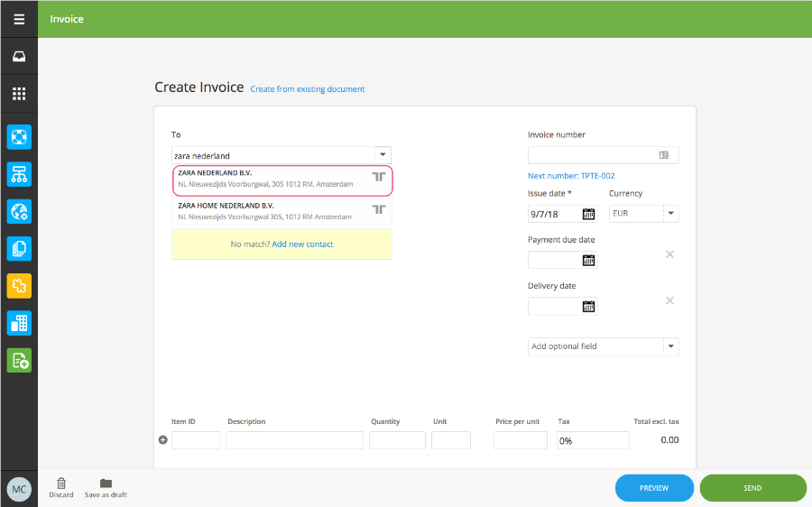Focus the Quantity field
The image size is (812, 507).
click(x=397, y=440)
